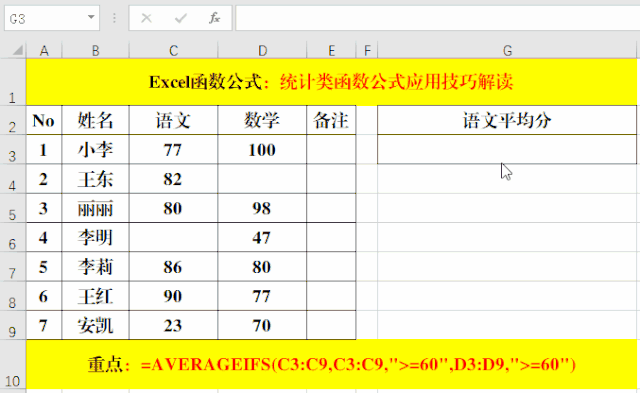640x393 pixels.
Task: Click 王红's 数学 score 77
Action: (x=262, y=296)
